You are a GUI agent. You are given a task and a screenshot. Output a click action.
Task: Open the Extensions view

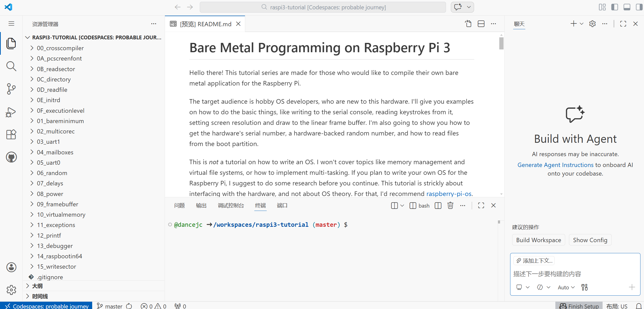[11, 134]
